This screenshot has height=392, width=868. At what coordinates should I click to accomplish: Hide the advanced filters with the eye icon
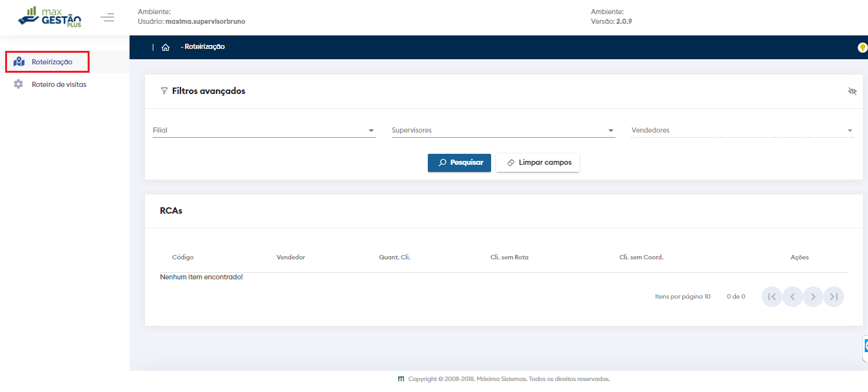[x=853, y=91]
